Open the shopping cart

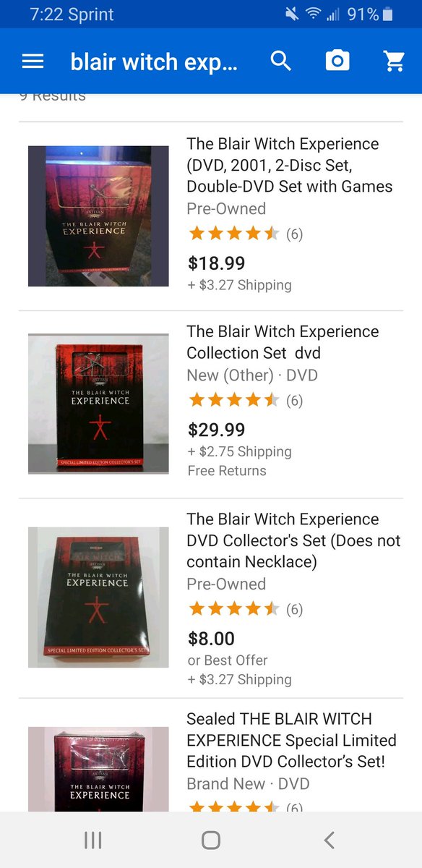(x=394, y=61)
